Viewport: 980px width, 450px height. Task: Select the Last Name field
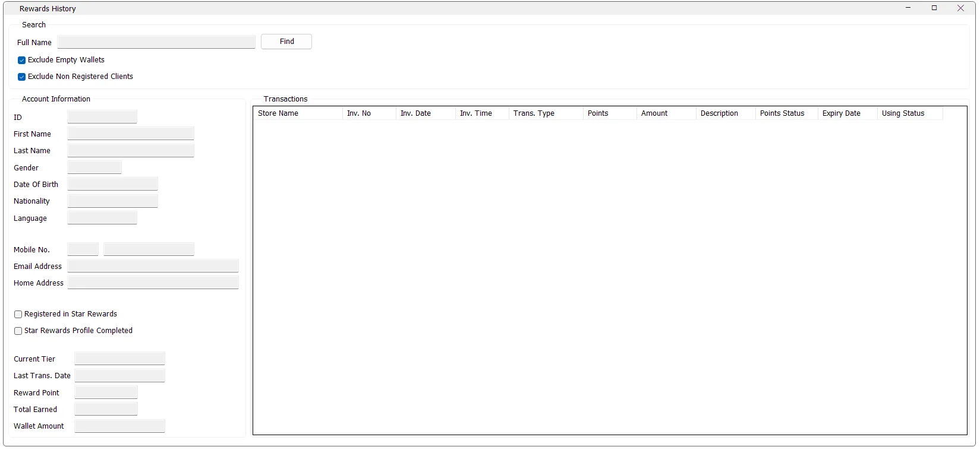click(x=131, y=150)
